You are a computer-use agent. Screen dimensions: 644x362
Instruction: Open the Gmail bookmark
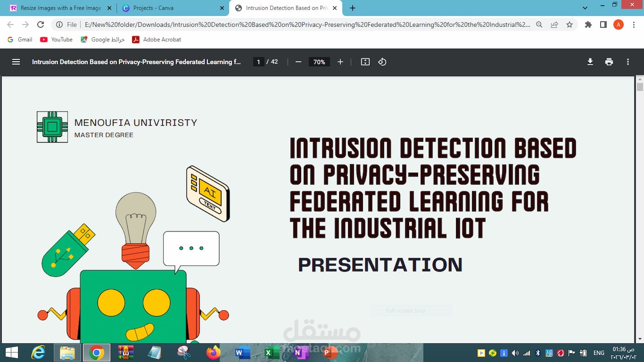[x=20, y=39]
